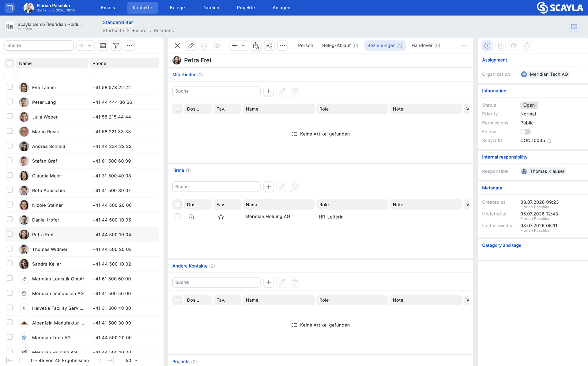Check the box next to Eva Tanner
The width and height of the screenshot is (588, 366).
point(10,87)
